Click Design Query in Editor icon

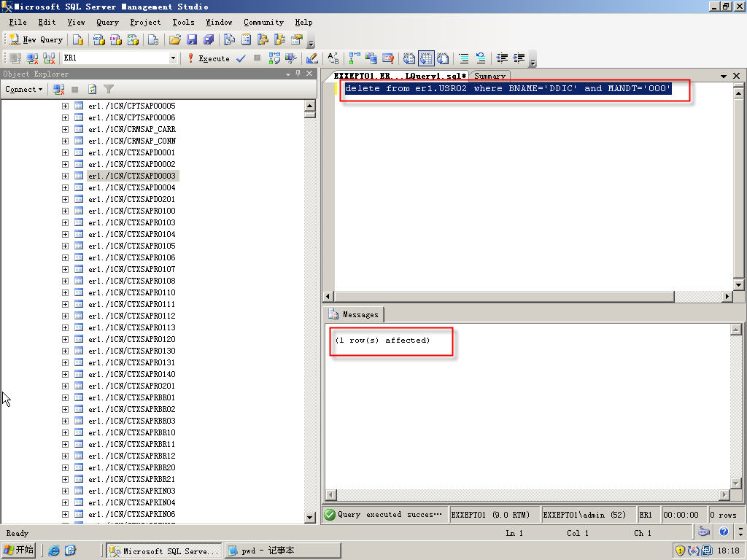(311, 58)
